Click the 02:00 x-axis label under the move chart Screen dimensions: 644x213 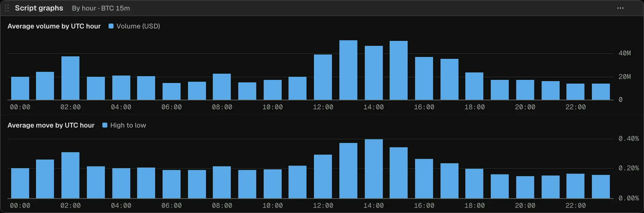(x=70, y=206)
